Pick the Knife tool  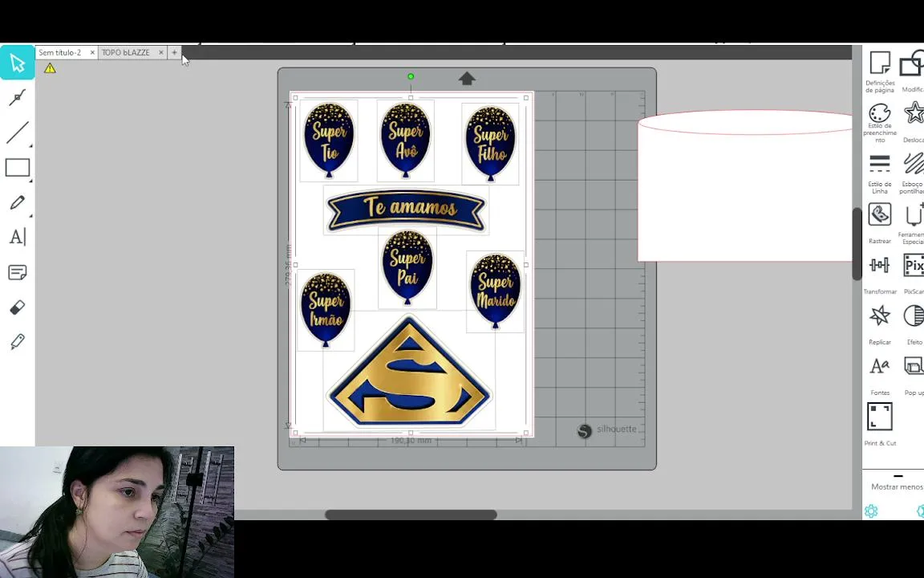point(17,342)
